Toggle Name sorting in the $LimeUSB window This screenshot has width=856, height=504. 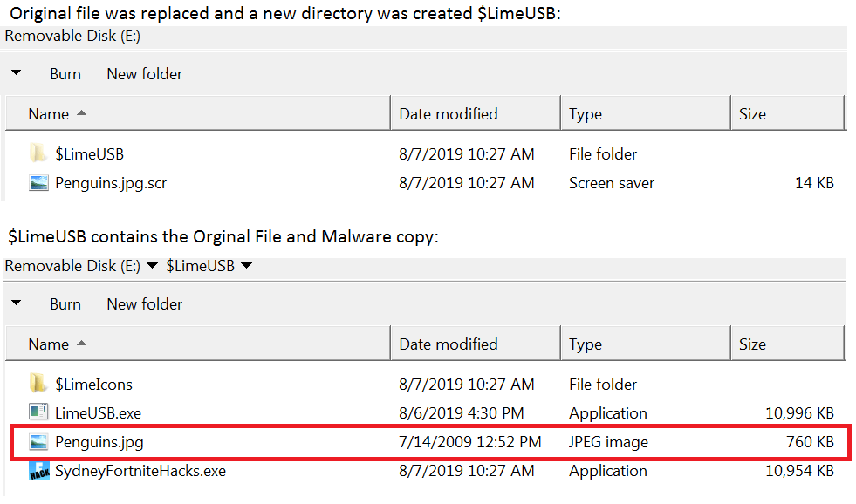click(48, 343)
